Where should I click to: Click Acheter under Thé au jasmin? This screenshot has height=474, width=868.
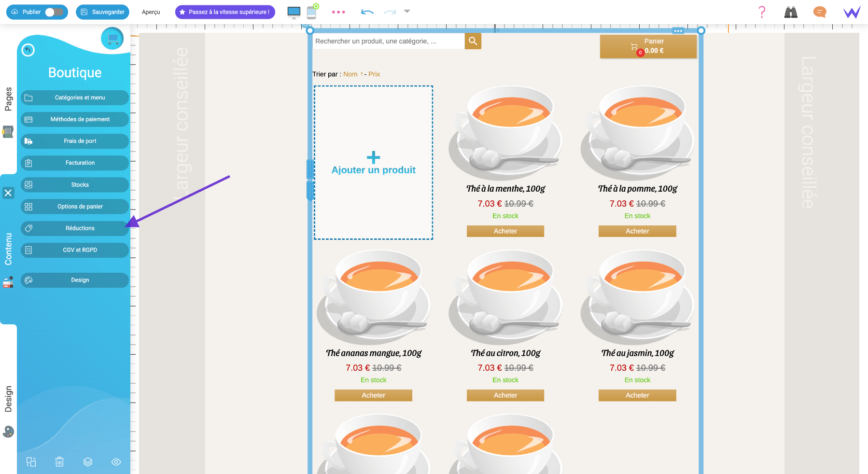coord(637,395)
